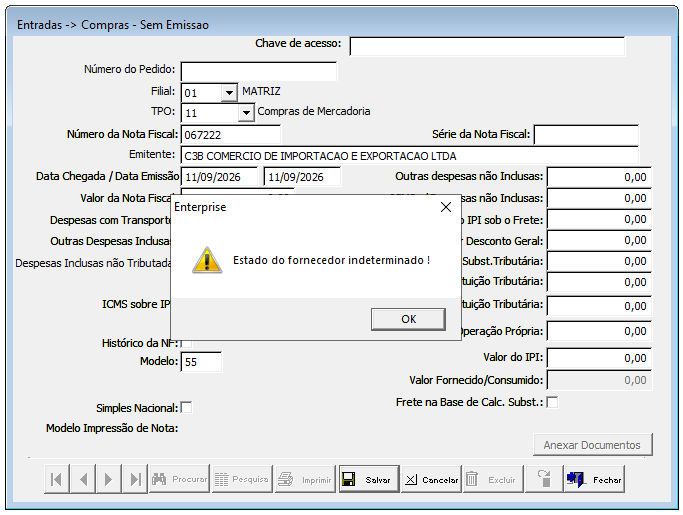Click the Emitente field
Image resolution: width=683 pixels, height=515 pixels.
(409, 156)
